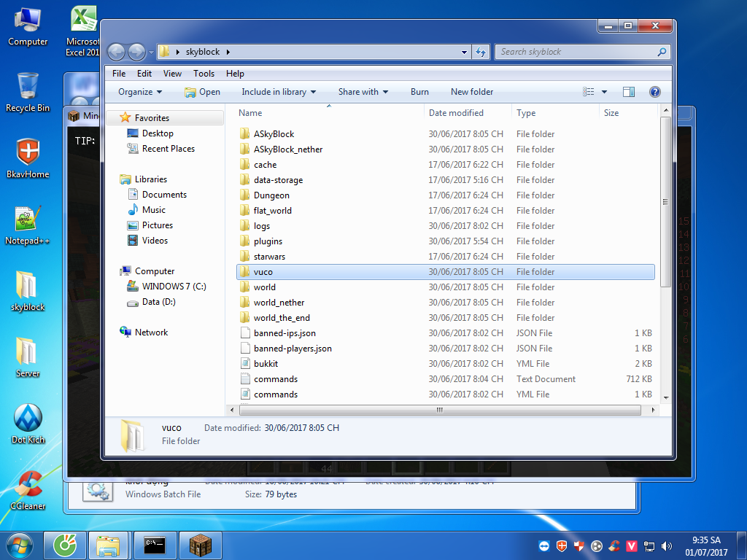747x560 pixels.
Task: Refresh the skyblock folder view
Action: (x=481, y=52)
